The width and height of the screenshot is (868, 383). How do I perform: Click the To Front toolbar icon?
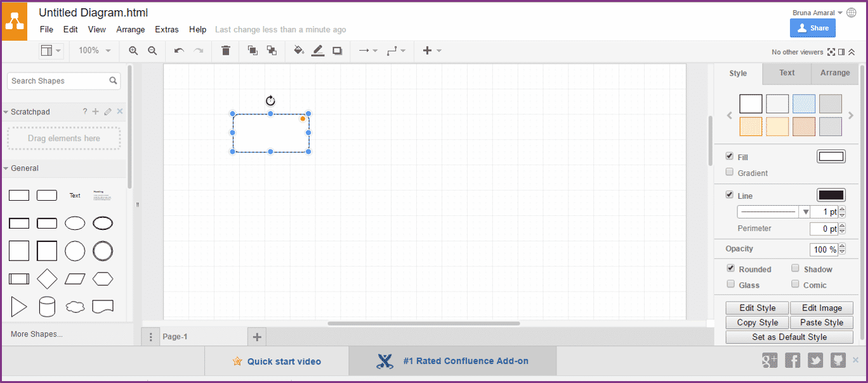tap(253, 51)
